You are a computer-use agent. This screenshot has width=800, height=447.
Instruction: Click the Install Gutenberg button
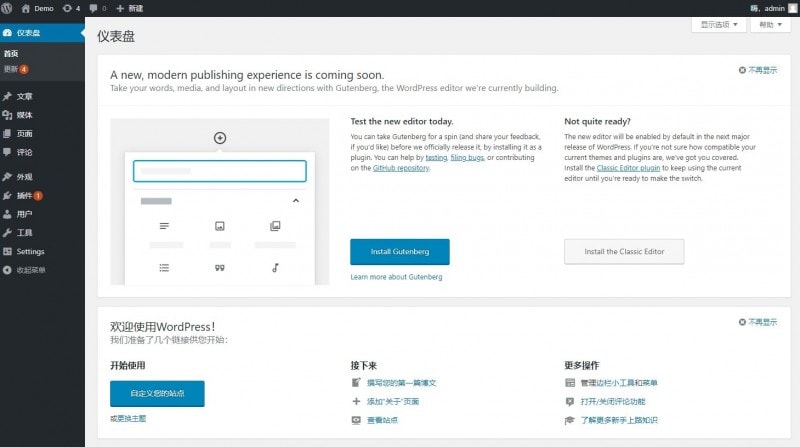399,251
